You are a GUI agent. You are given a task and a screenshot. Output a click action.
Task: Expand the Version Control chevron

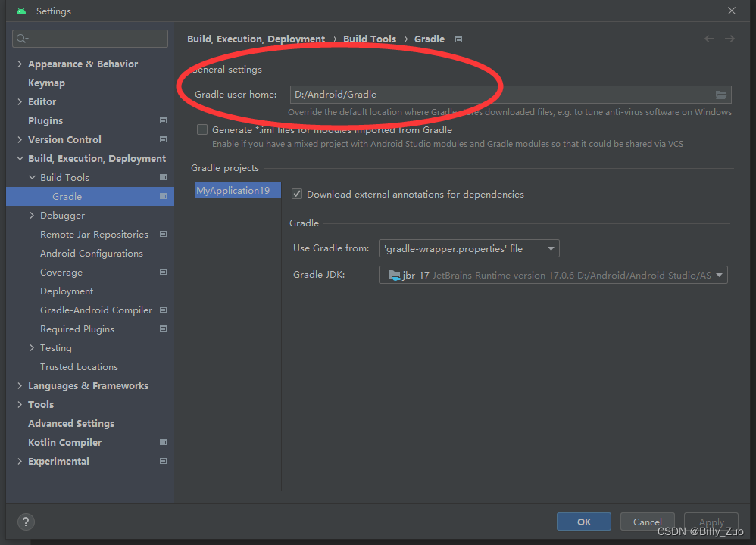(x=20, y=139)
